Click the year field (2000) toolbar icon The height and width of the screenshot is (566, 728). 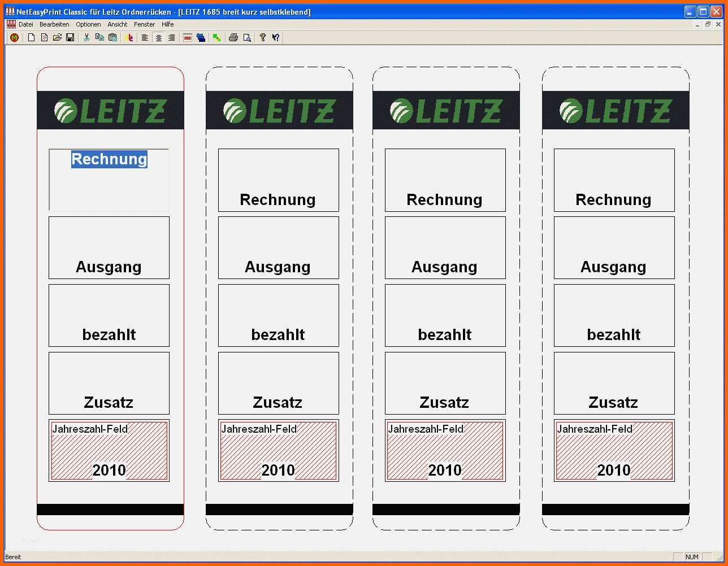click(x=188, y=38)
